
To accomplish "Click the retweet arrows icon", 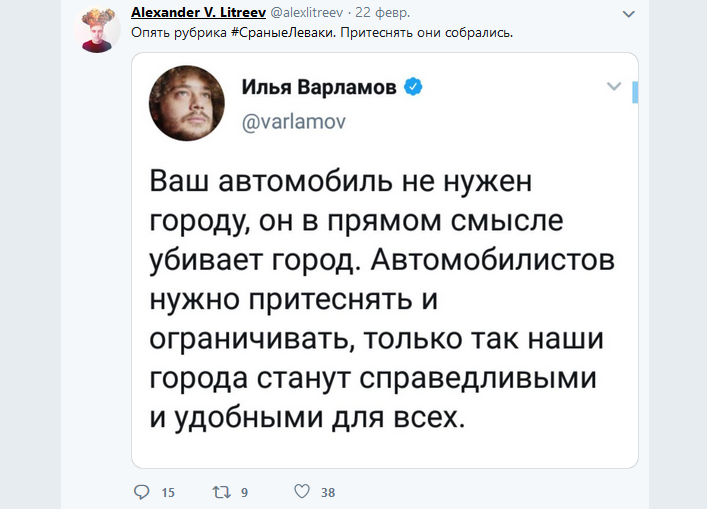I will 223,492.
